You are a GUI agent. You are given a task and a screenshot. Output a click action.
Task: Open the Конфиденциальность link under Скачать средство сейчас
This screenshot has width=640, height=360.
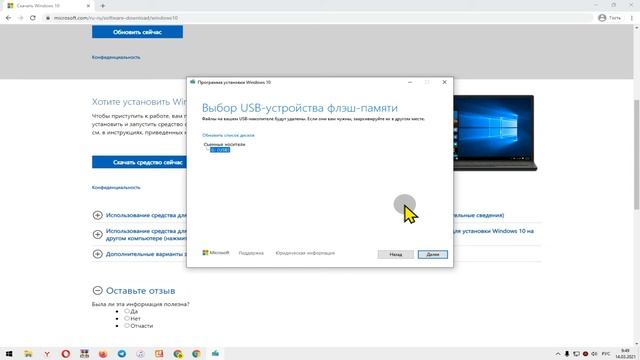tap(116, 187)
